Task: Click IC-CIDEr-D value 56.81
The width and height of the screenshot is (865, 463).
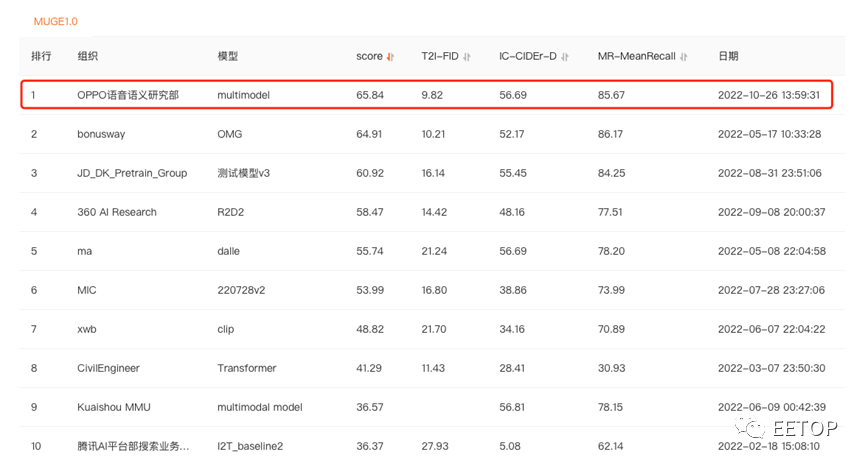Action: 512,407
